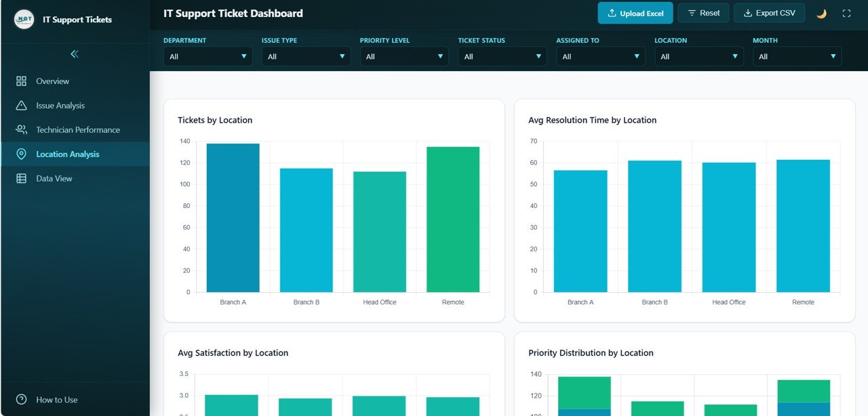Enter fullscreen mode using the expand icon
868x416 pixels.
tap(846, 14)
